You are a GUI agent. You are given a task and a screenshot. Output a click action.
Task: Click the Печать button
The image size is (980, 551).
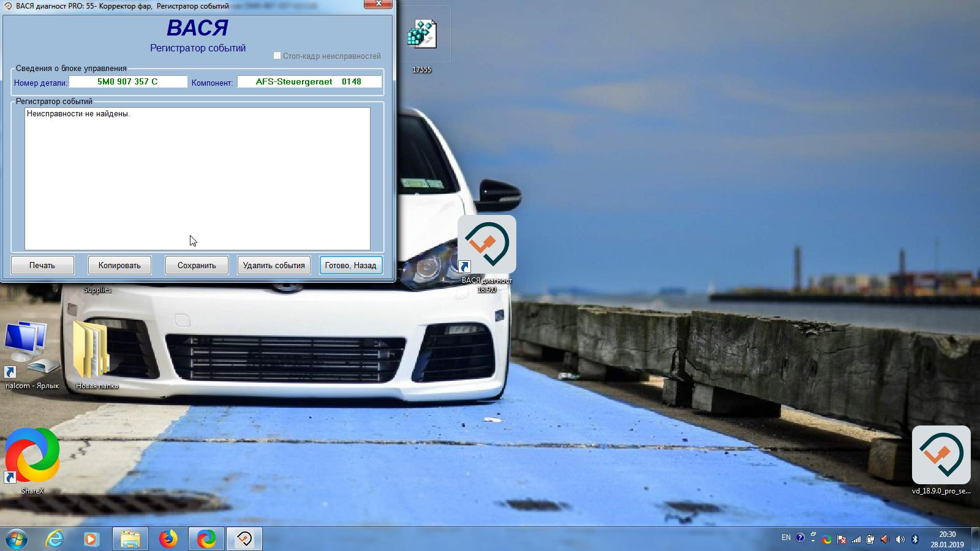coord(42,265)
